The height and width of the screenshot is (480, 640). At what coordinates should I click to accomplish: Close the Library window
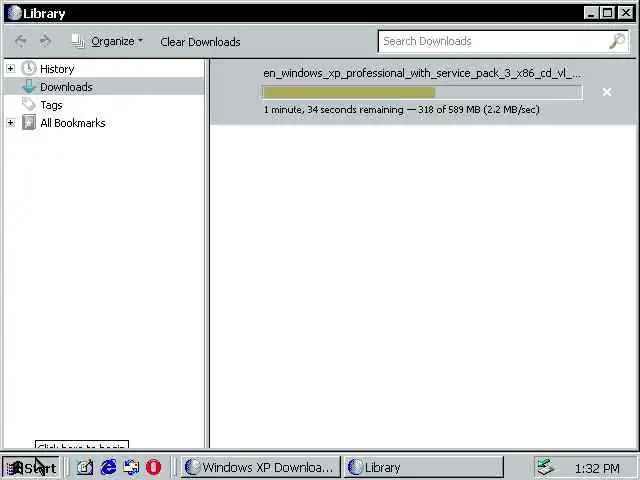(x=625, y=13)
